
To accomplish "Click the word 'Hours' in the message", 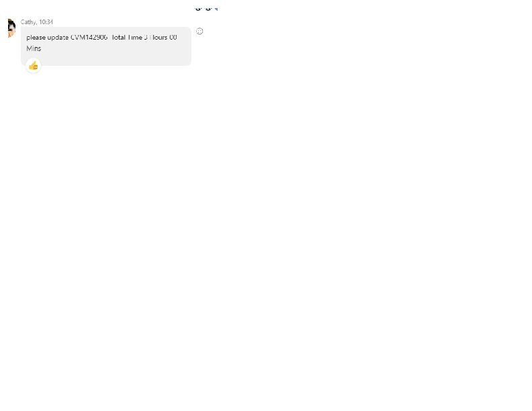I will tap(158, 38).
